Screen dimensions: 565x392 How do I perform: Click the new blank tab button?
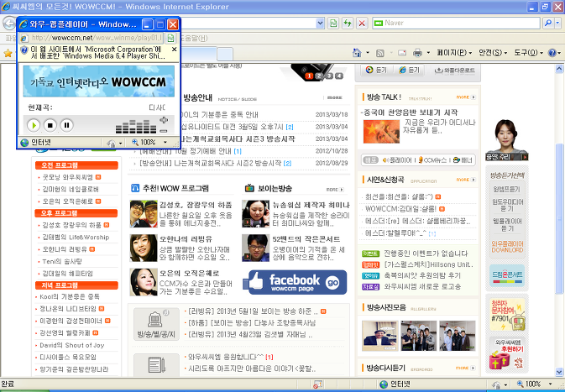pos(225,54)
